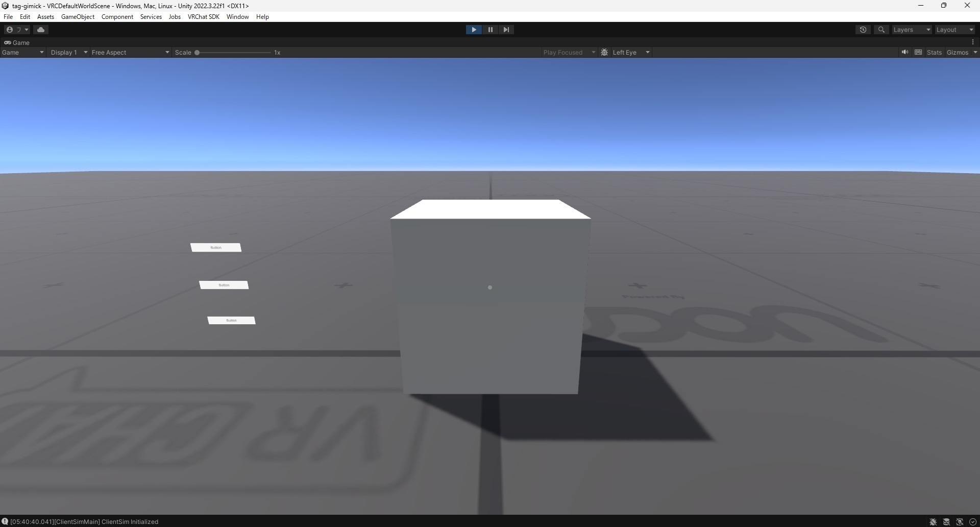This screenshot has height=527, width=980.
Task: Open the Display 1 dropdown
Action: (69, 52)
